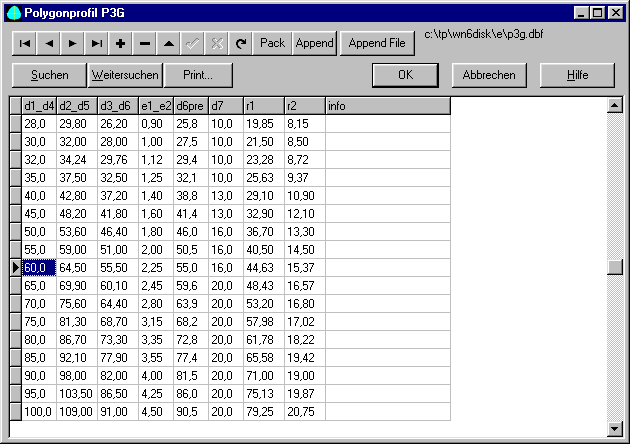
Task: Go to next record arrow
Action: (x=72, y=44)
